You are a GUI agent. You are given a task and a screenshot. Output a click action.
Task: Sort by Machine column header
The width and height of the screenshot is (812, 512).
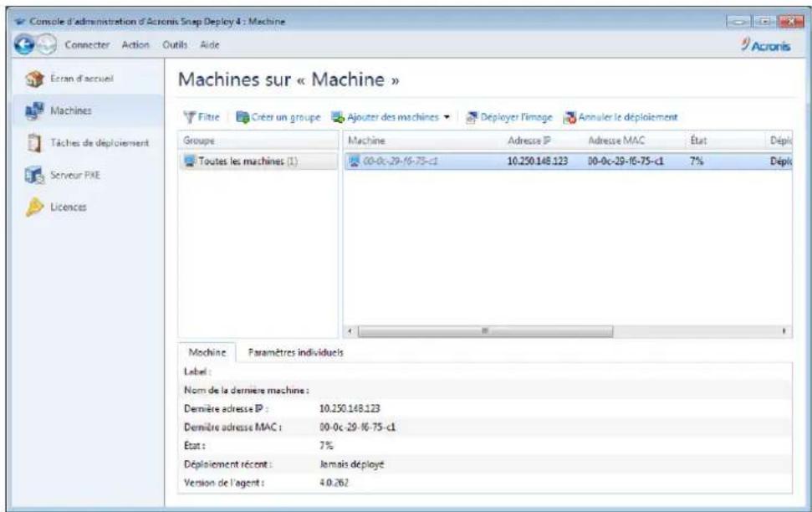click(x=366, y=141)
